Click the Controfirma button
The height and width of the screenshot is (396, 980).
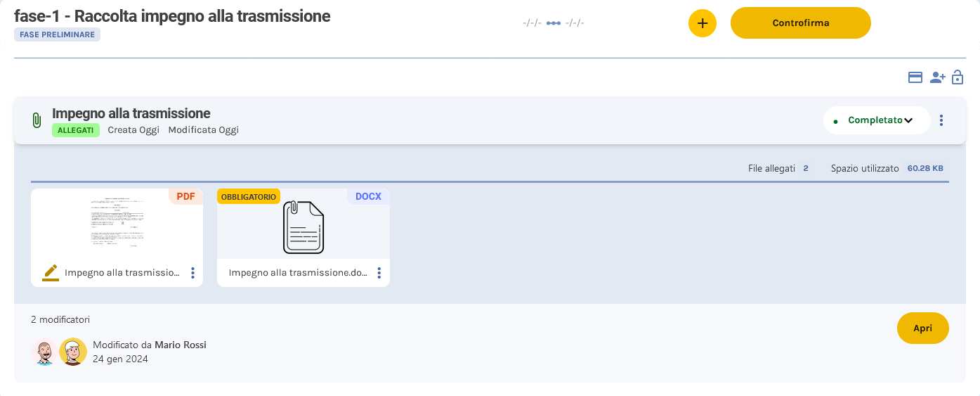point(801,23)
